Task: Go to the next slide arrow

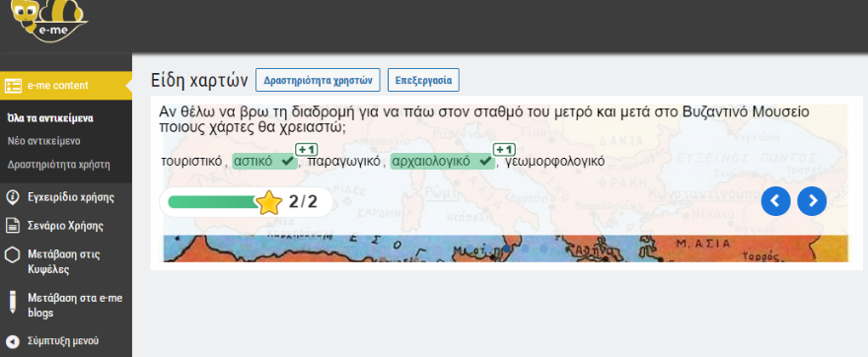Action: pyautogui.click(x=812, y=201)
